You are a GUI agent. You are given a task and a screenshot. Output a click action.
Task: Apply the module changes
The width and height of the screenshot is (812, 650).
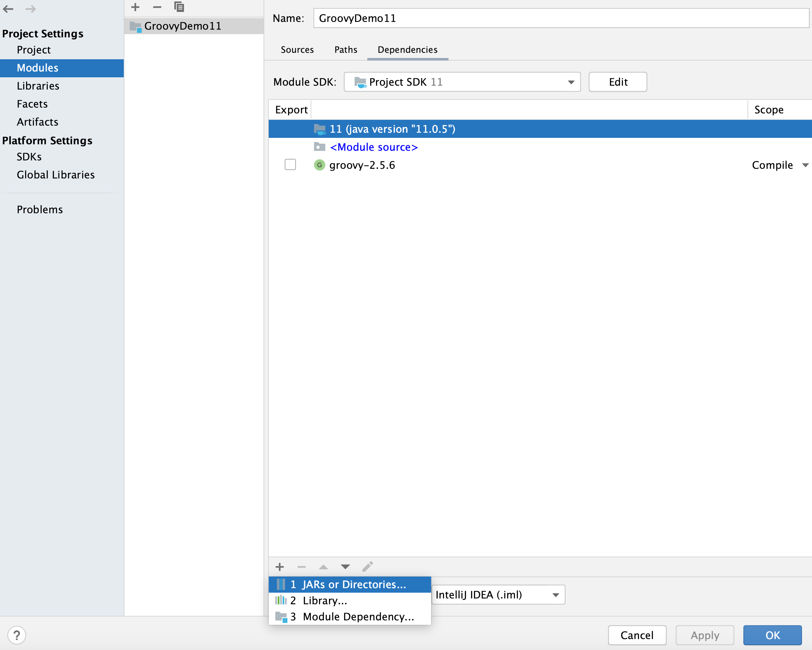click(704, 635)
